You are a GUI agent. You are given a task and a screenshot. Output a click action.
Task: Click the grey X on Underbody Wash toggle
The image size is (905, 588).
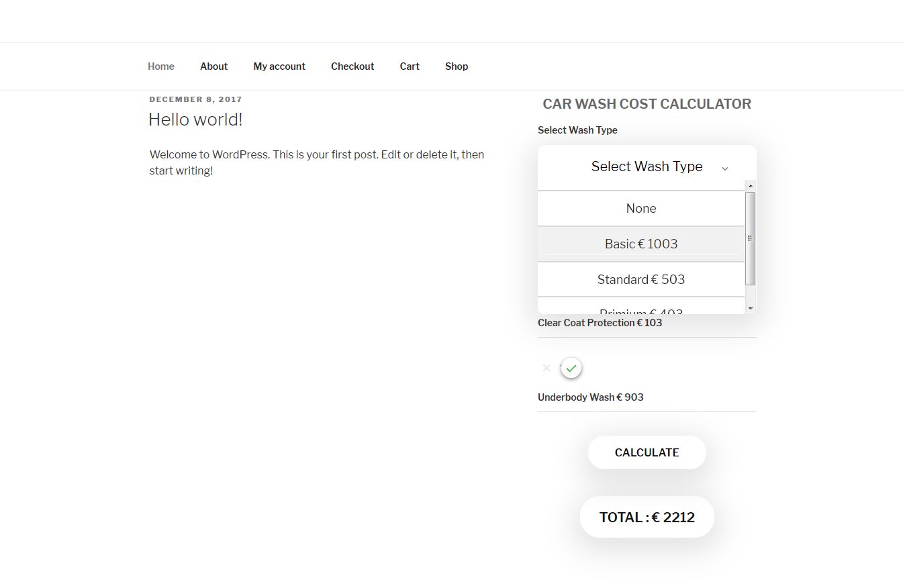click(546, 368)
